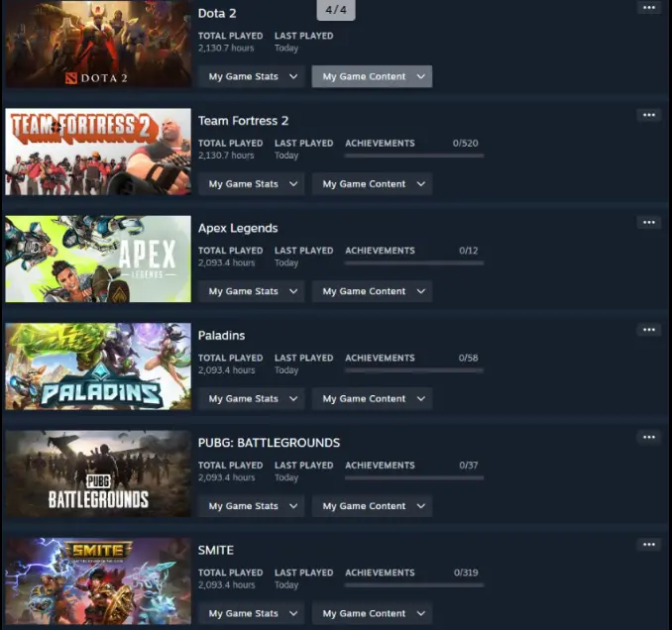The width and height of the screenshot is (672, 630).
Task: Open the three-dot menu for PUBG: BATTLEGROUNDS
Action: click(649, 437)
